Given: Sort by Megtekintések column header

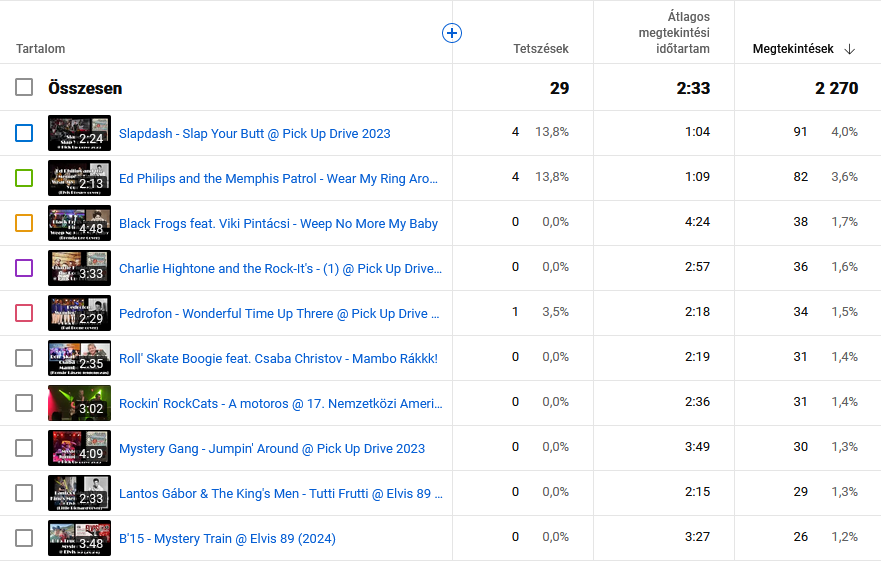Looking at the screenshot, I should pos(792,49).
